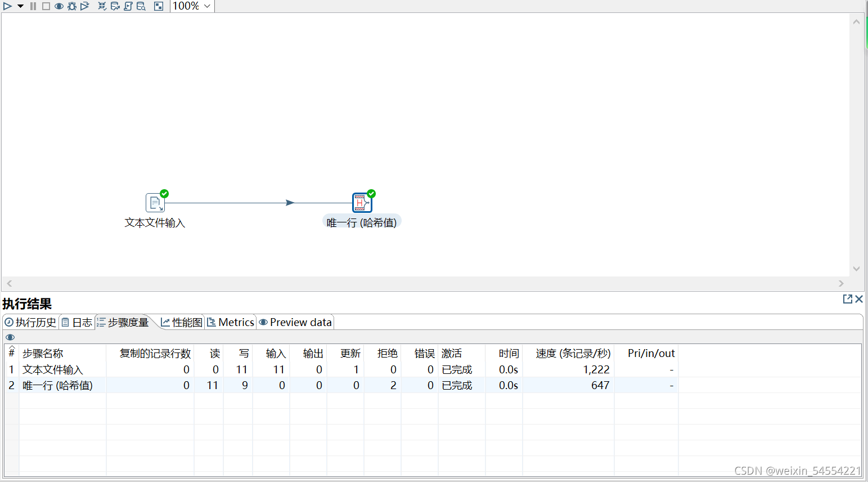Switch to the Metrics tab
This screenshot has width=868, height=482.
[x=231, y=322]
